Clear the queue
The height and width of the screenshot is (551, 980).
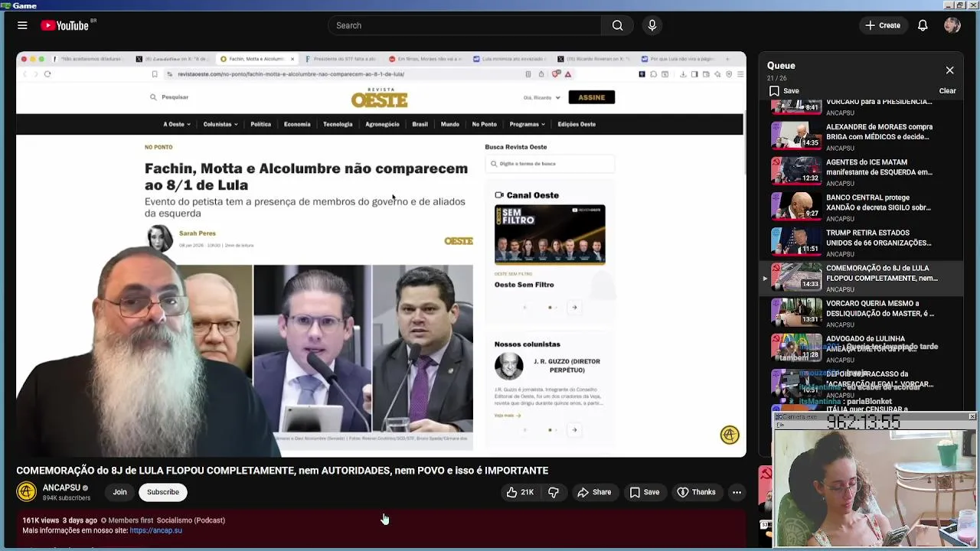pos(947,90)
